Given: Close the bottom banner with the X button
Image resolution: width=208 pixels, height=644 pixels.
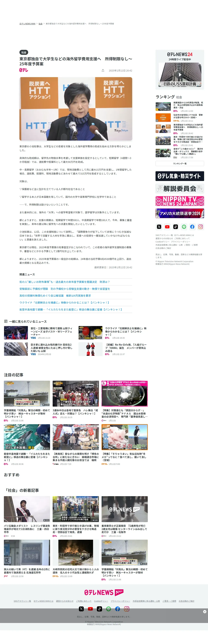Looking at the screenshot, I should tap(204, 611).
